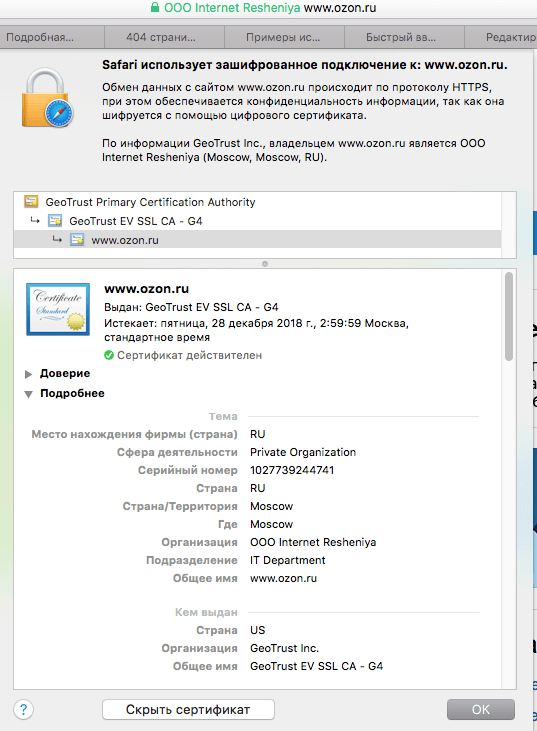Select the www.ozon.ru chain row

pyautogui.click(x=257, y=240)
